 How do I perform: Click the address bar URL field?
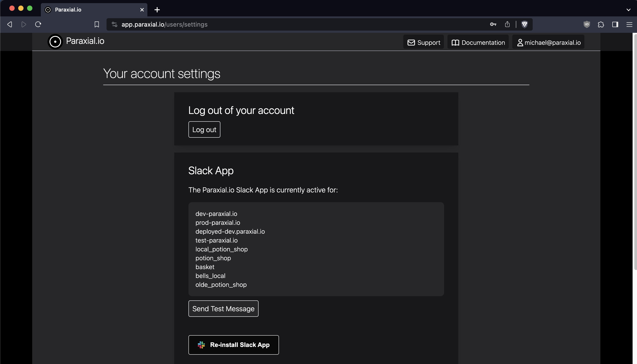click(275, 24)
